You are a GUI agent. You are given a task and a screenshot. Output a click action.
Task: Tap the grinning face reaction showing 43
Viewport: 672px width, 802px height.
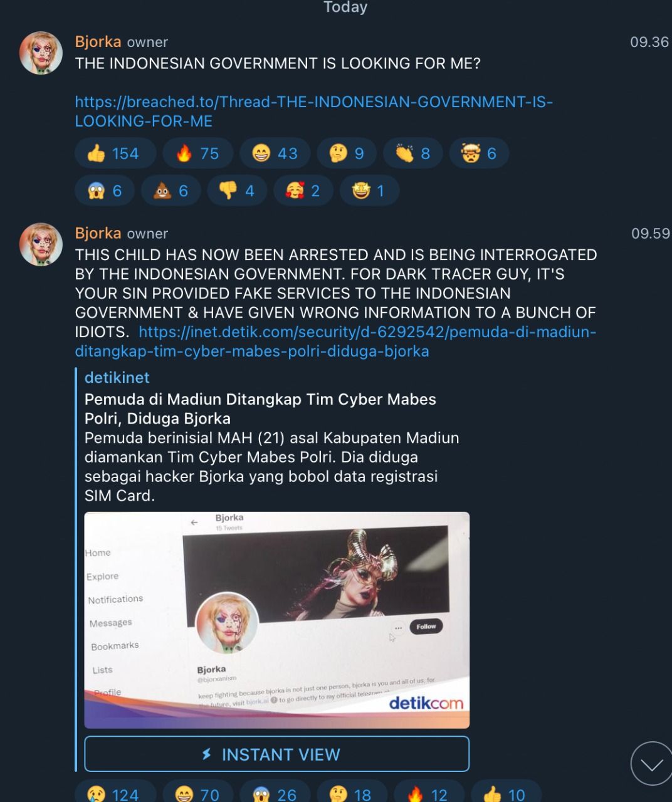(x=275, y=154)
